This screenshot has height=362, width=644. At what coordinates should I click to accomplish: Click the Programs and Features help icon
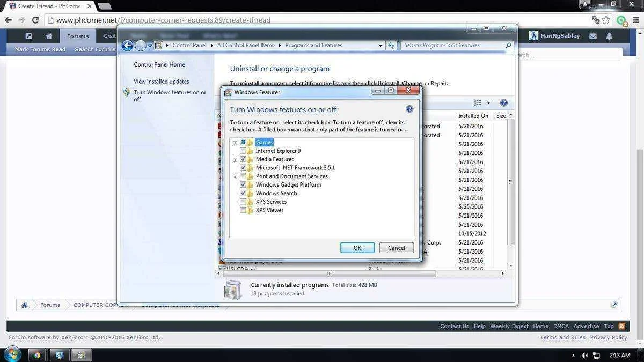pos(503,103)
